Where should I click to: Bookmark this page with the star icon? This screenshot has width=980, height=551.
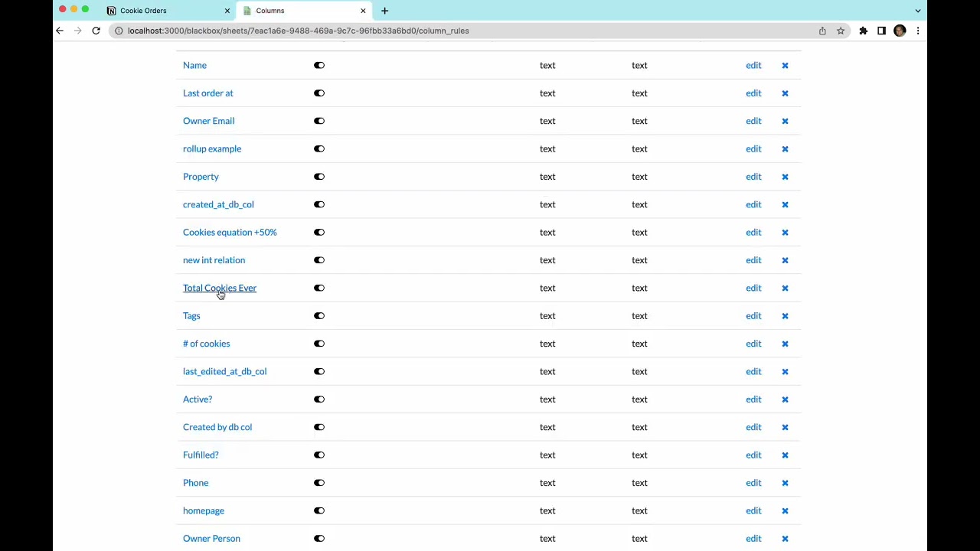[x=841, y=31]
